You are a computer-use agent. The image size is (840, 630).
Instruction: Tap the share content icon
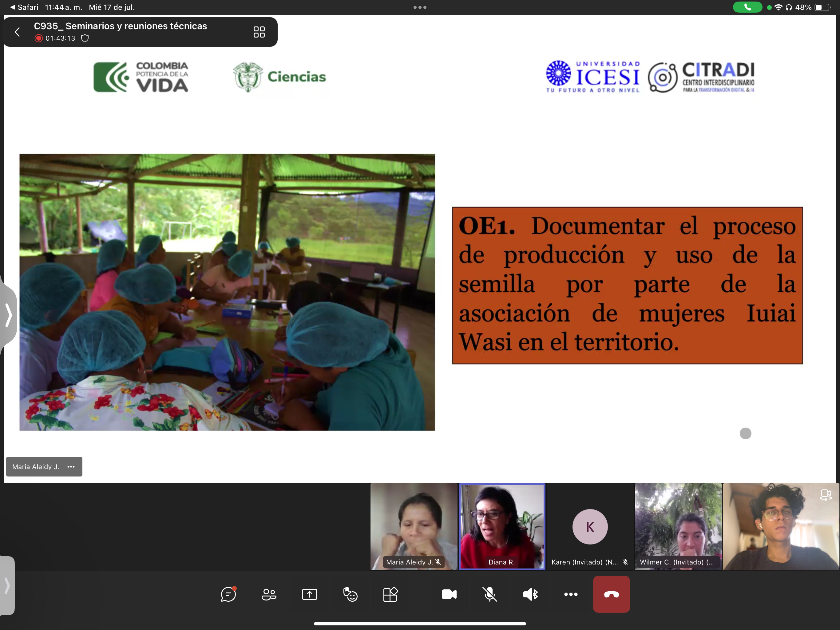310,594
